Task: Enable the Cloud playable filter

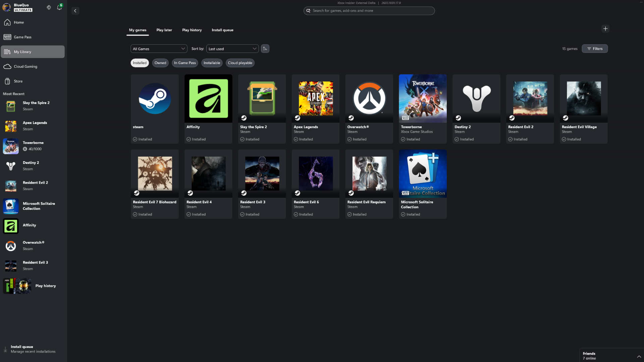Action: click(x=240, y=63)
